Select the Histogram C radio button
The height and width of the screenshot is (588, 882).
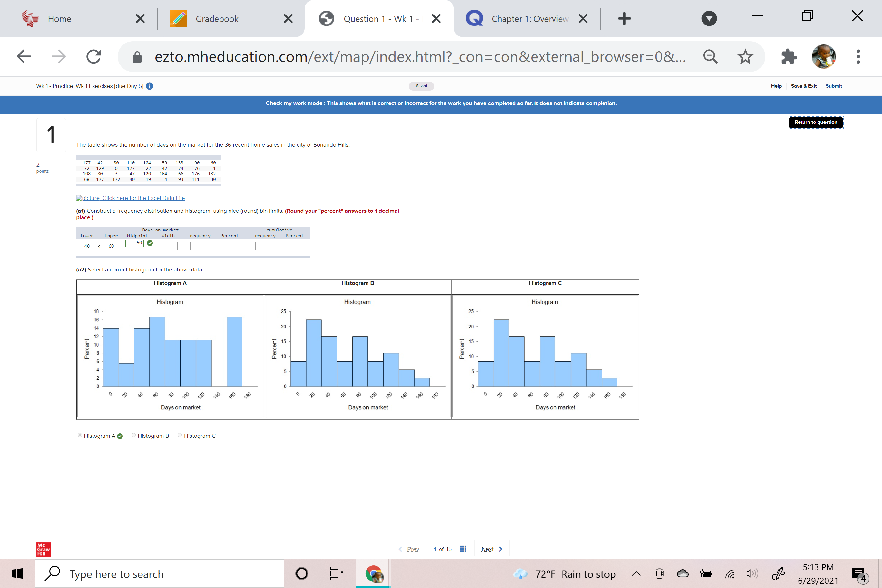tap(180, 435)
